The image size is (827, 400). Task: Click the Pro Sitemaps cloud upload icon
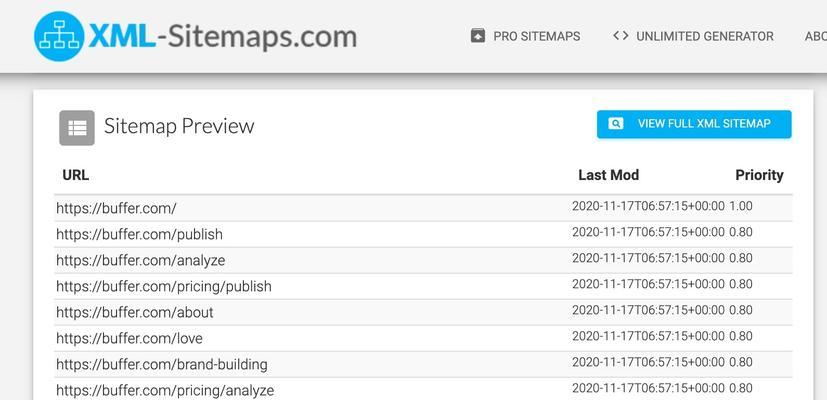tap(478, 36)
